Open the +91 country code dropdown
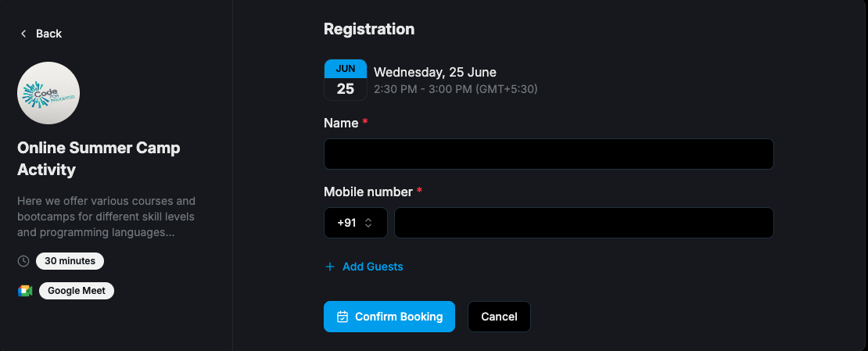 click(355, 223)
